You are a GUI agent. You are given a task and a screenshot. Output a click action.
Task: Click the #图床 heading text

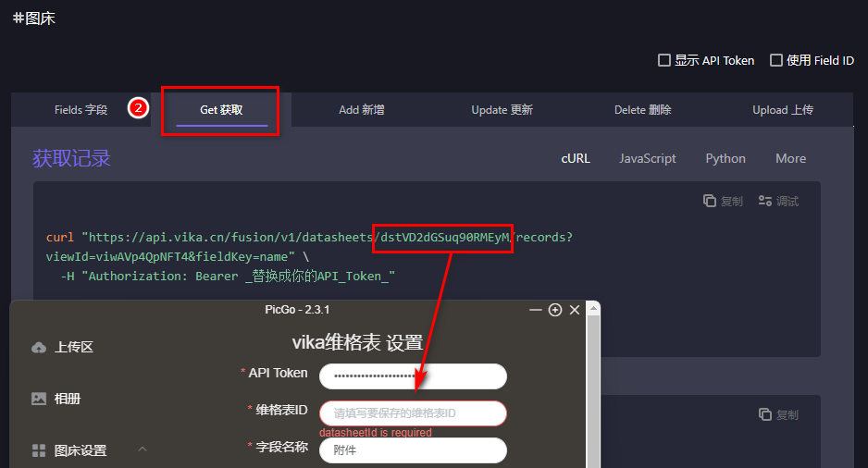click(33, 18)
